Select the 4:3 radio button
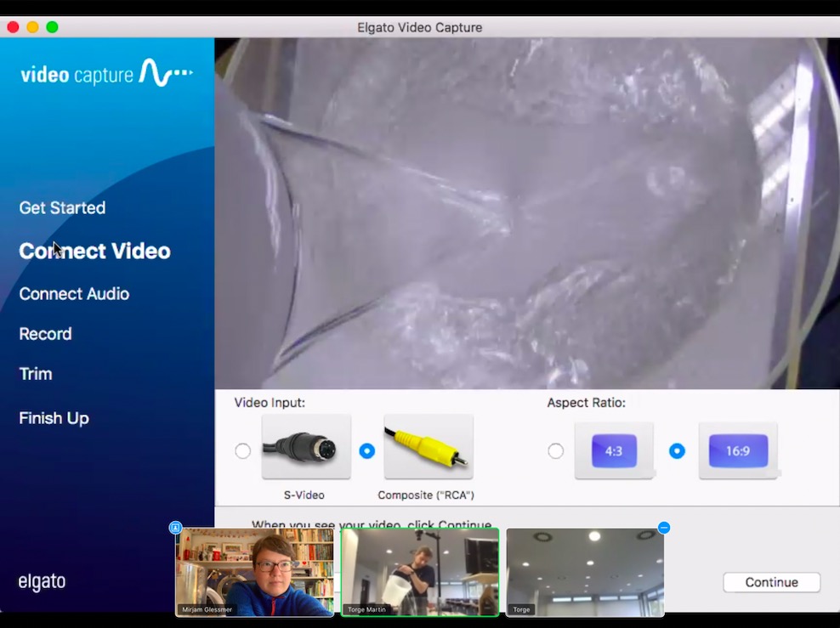 point(555,450)
